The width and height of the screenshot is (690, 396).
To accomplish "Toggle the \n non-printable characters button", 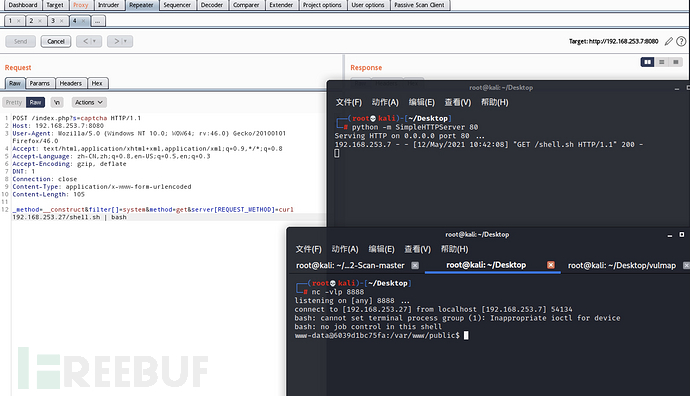I will pos(57,102).
